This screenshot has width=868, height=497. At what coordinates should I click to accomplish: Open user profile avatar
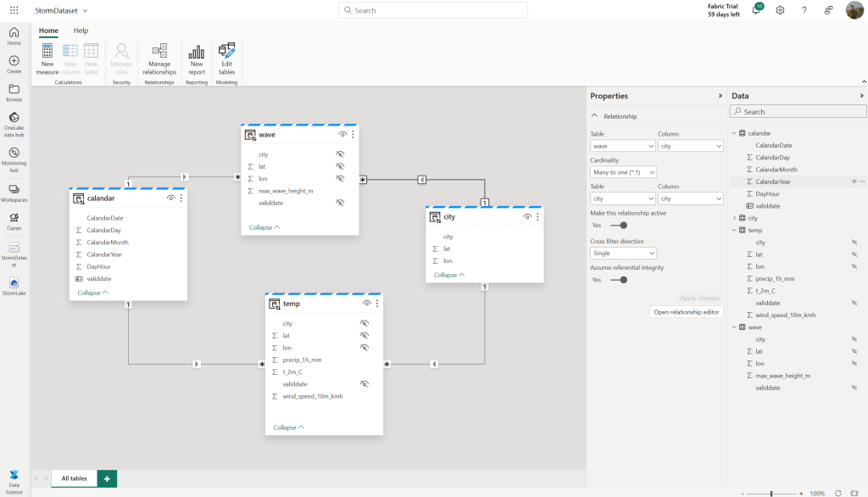pyautogui.click(x=854, y=10)
